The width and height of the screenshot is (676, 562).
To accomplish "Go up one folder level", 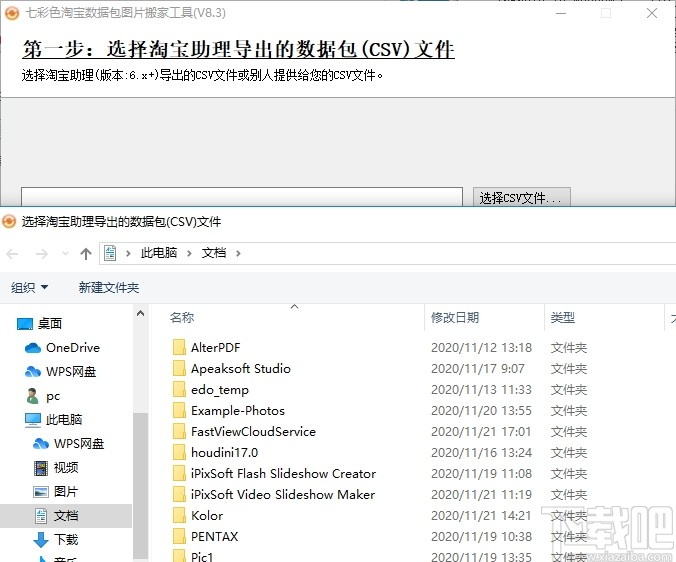I will coord(86,253).
